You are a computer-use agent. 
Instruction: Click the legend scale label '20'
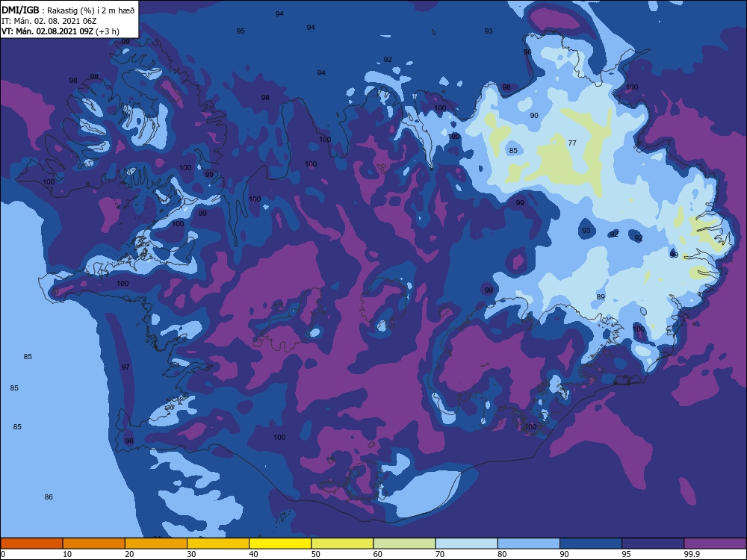(129, 554)
